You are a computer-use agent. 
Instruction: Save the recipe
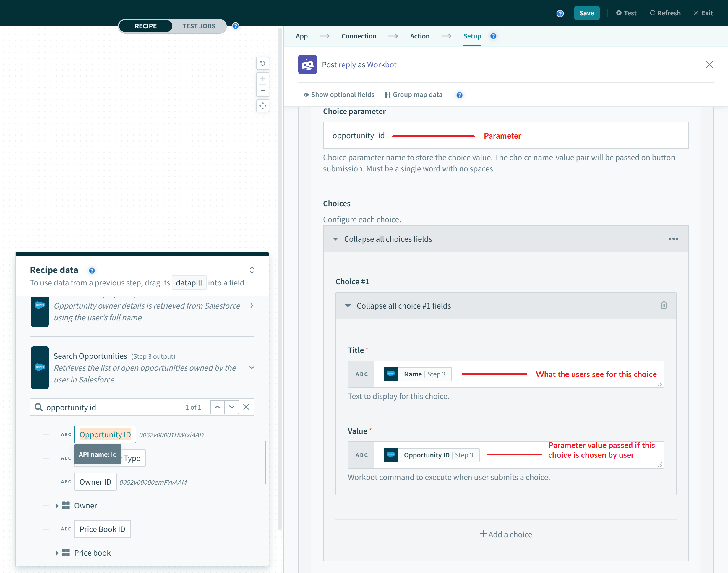tap(586, 13)
